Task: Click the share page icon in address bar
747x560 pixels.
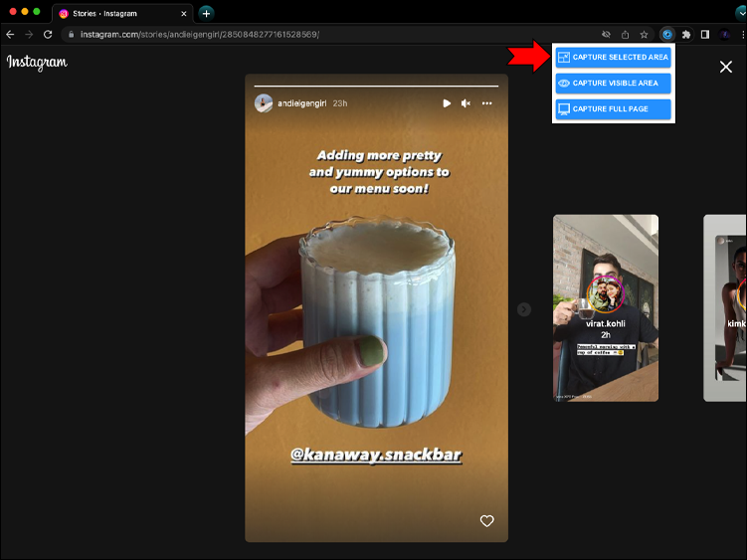Action: click(625, 34)
